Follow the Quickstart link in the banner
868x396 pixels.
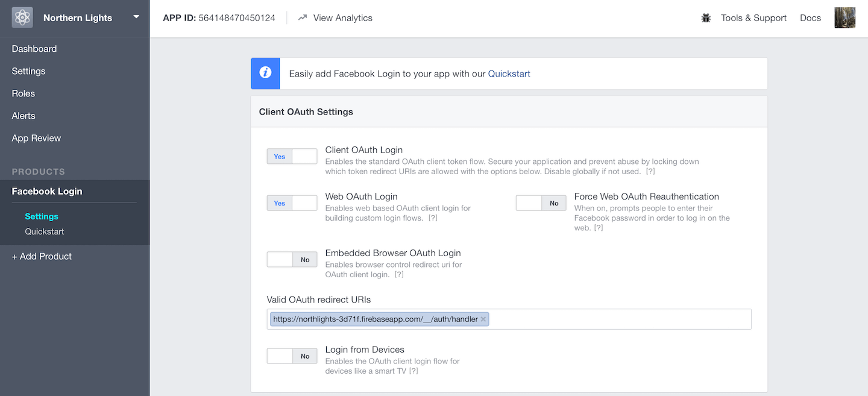pyautogui.click(x=509, y=74)
